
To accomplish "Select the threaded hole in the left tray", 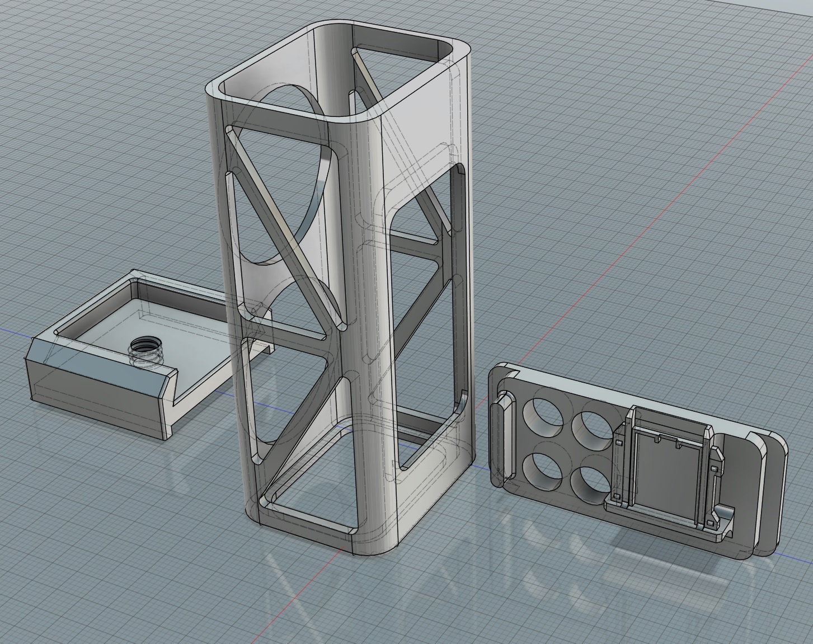I will [x=145, y=353].
